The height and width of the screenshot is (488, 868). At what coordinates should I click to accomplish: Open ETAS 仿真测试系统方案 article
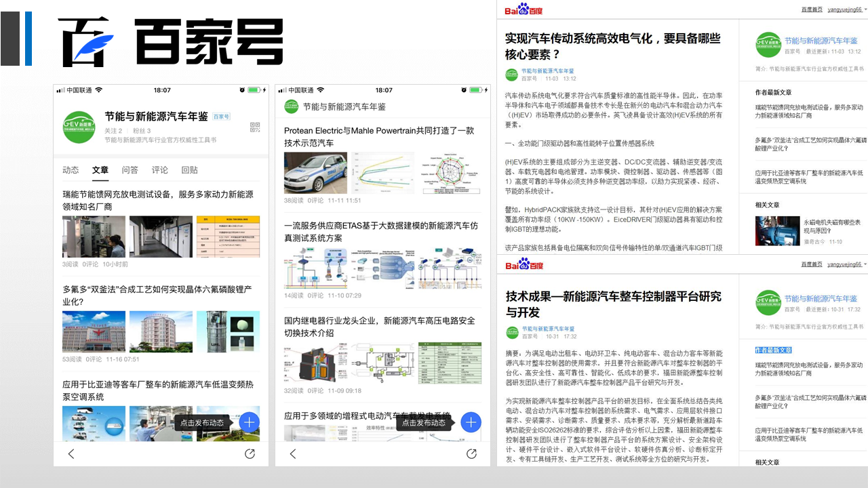click(x=381, y=232)
